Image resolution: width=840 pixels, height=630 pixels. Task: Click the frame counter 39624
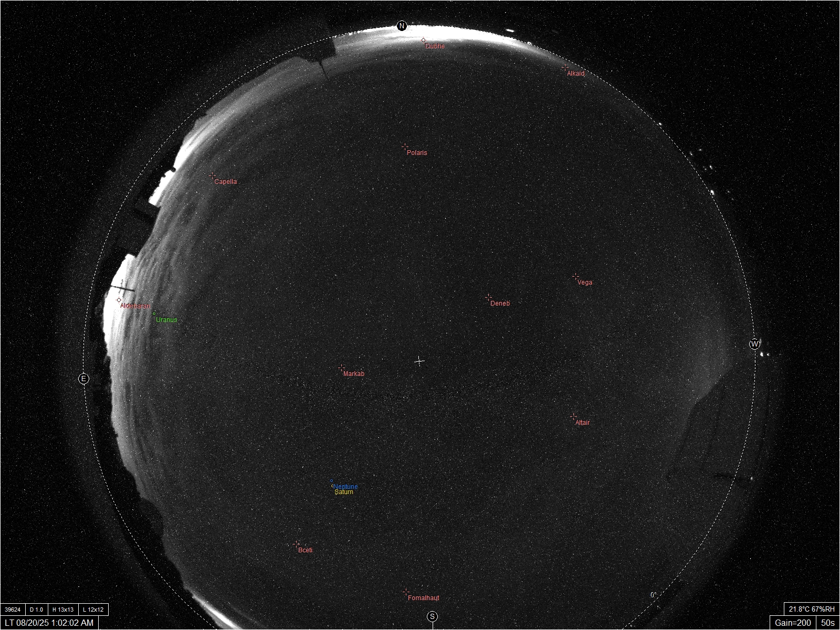13,610
